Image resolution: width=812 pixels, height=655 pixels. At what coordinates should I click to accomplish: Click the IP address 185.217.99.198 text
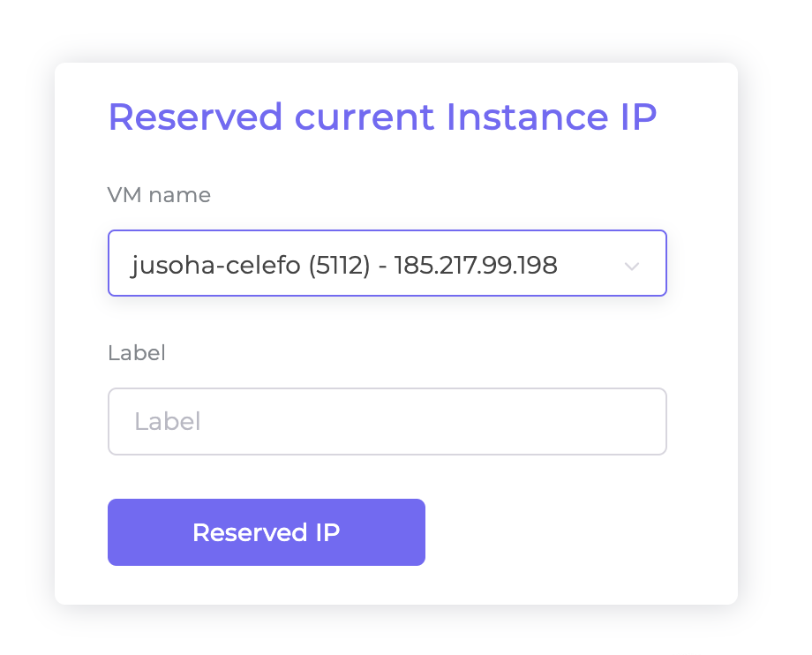476,265
